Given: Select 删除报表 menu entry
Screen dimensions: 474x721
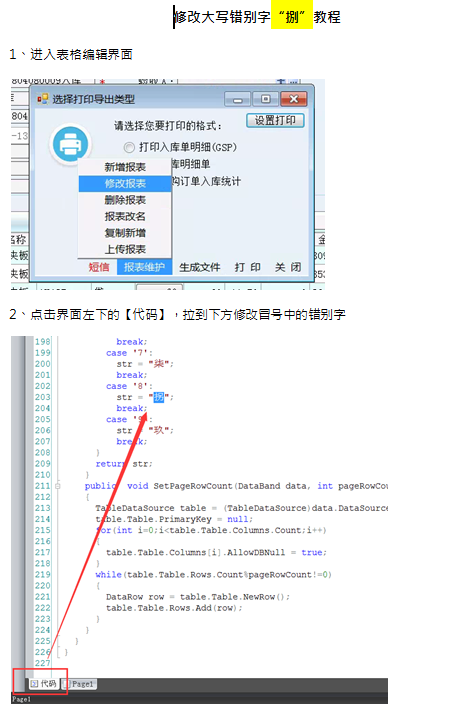Looking at the screenshot, I should click(x=125, y=200).
